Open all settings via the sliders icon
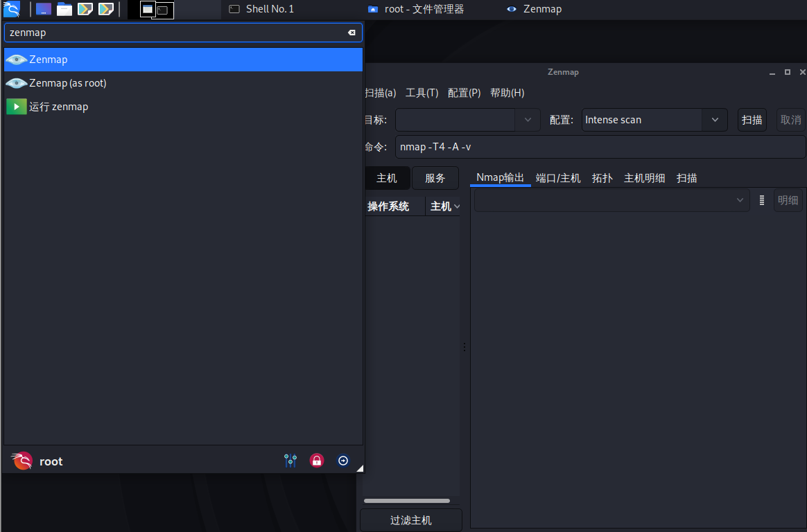 (x=290, y=461)
